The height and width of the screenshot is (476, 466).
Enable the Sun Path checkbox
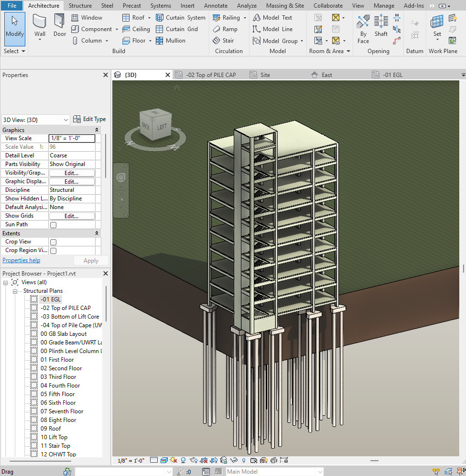[x=54, y=225]
